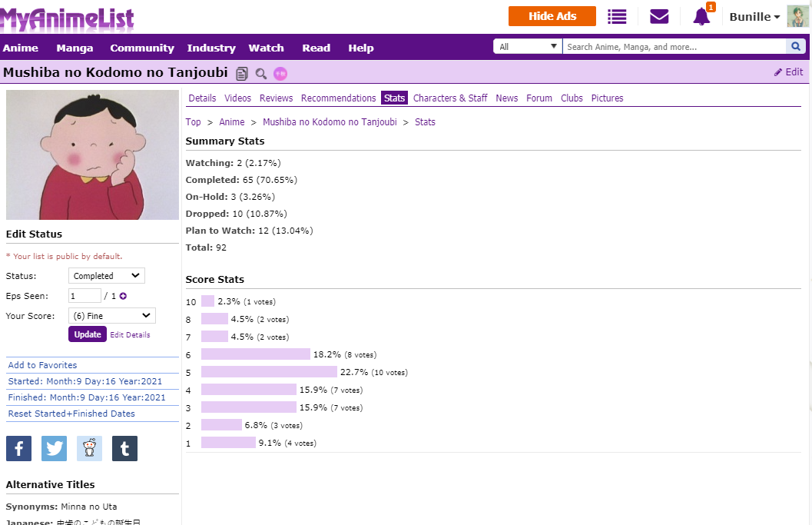812x525 pixels.
Task: Click the Stats breadcrumb link
Action: [x=425, y=121]
